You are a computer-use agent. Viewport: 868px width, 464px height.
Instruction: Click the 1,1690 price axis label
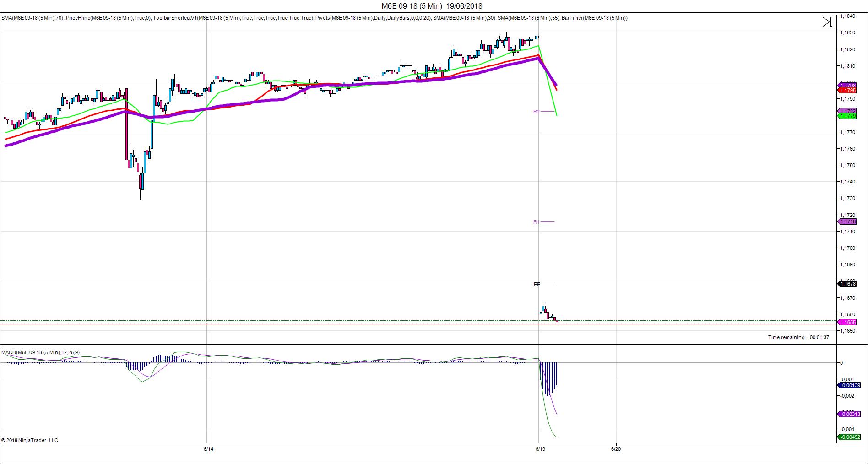click(x=848, y=264)
